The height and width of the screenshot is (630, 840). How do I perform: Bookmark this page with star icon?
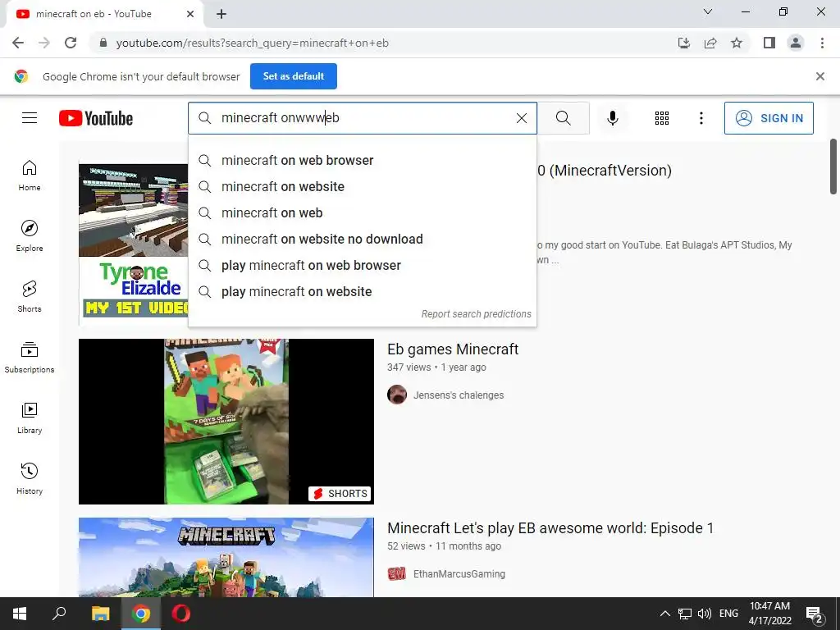pyautogui.click(x=737, y=43)
